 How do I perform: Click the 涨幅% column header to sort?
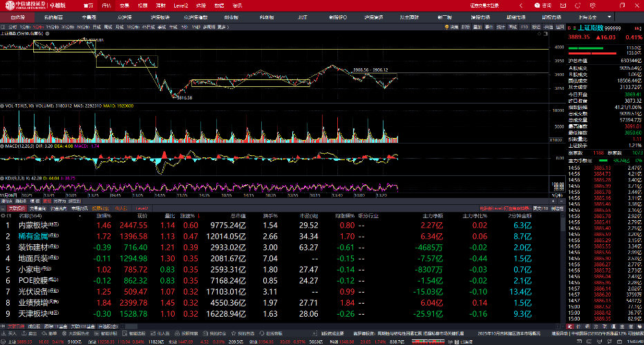click(x=104, y=215)
